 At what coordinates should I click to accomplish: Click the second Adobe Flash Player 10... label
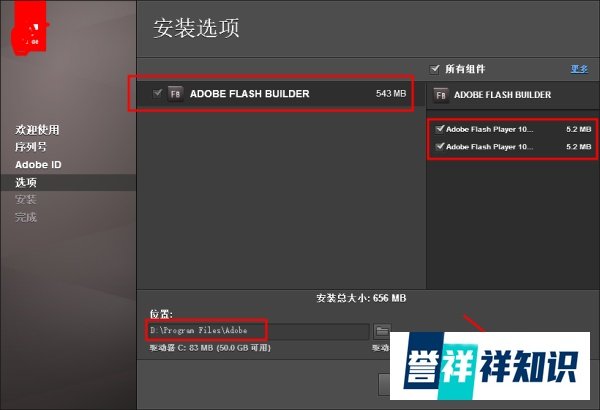(489, 147)
